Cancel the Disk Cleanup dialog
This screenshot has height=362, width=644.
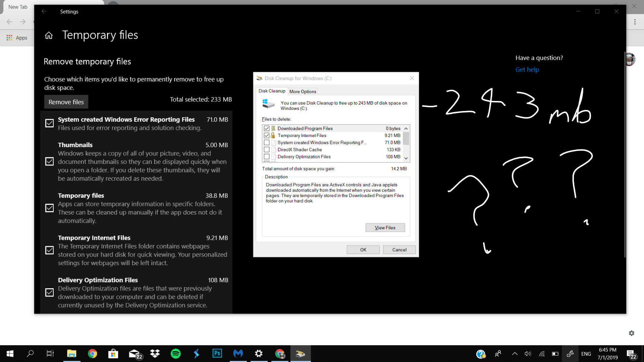click(399, 250)
